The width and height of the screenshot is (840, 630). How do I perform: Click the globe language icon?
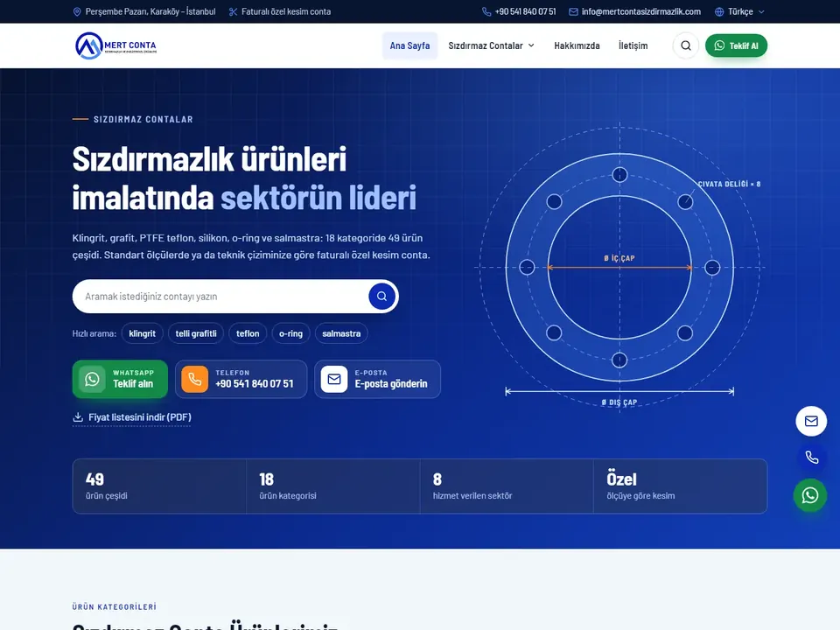point(719,11)
